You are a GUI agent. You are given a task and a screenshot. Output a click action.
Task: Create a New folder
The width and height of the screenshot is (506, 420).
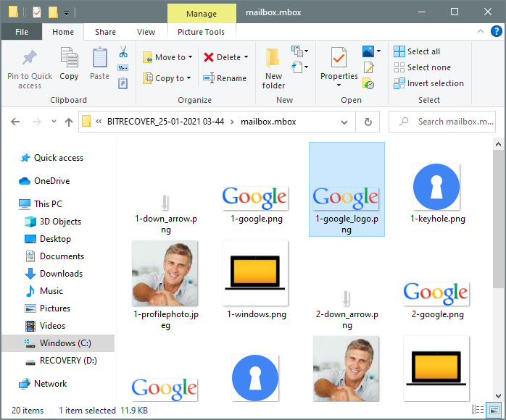[x=273, y=68]
